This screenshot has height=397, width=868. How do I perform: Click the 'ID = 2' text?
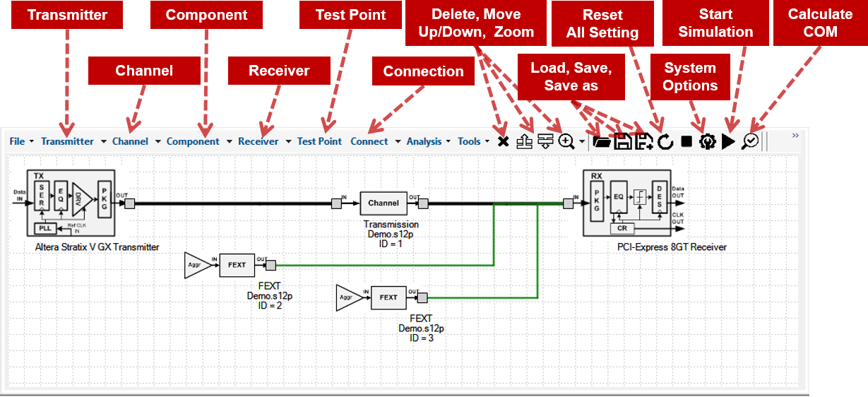click(270, 306)
